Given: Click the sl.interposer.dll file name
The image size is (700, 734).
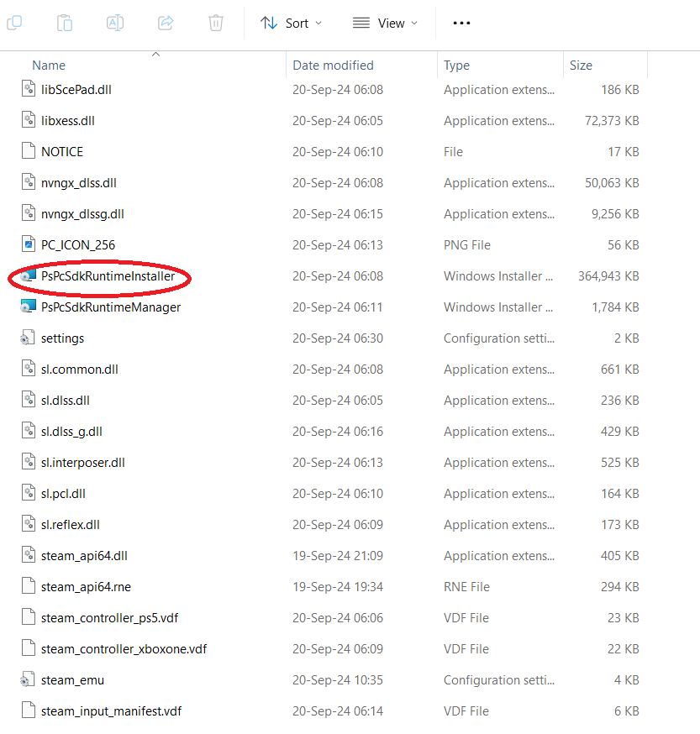Looking at the screenshot, I should 83,463.
